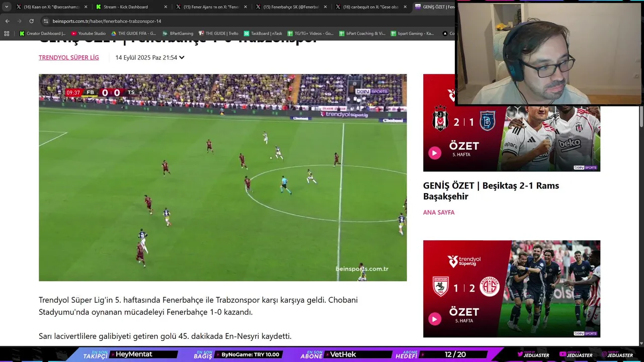
Task: Switch to canbequit on X tab
Action: (x=370, y=7)
